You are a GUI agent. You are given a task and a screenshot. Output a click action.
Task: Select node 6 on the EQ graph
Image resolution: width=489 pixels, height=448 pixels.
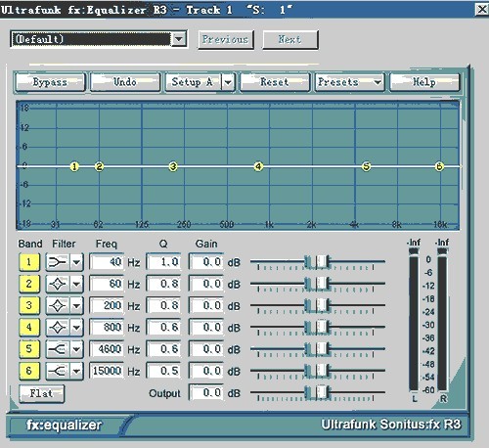pyautogui.click(x=439, y=166)
